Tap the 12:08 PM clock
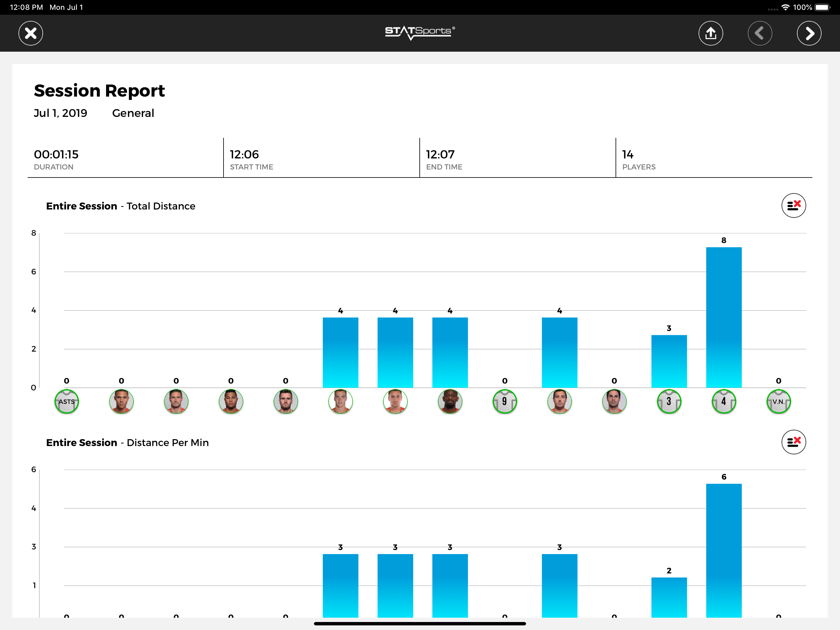 coord(26,7)
